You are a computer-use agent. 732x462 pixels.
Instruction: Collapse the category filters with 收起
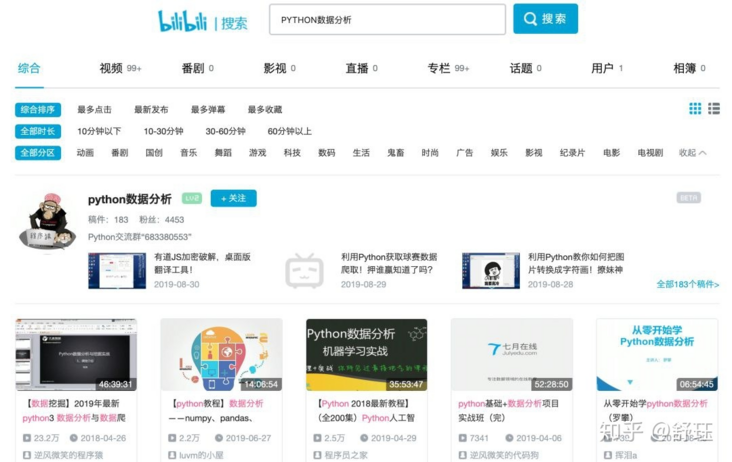[692, 153]
